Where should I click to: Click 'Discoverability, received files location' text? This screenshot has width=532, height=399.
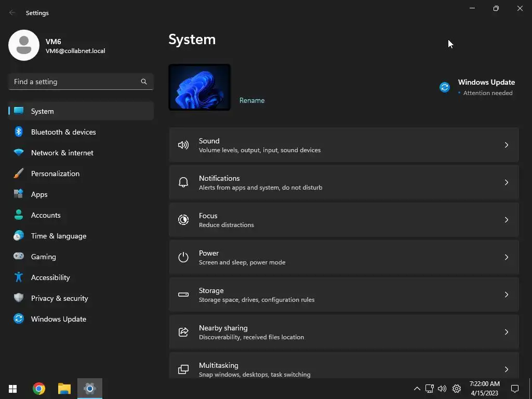pyautogui.click(x=251, y=337)
